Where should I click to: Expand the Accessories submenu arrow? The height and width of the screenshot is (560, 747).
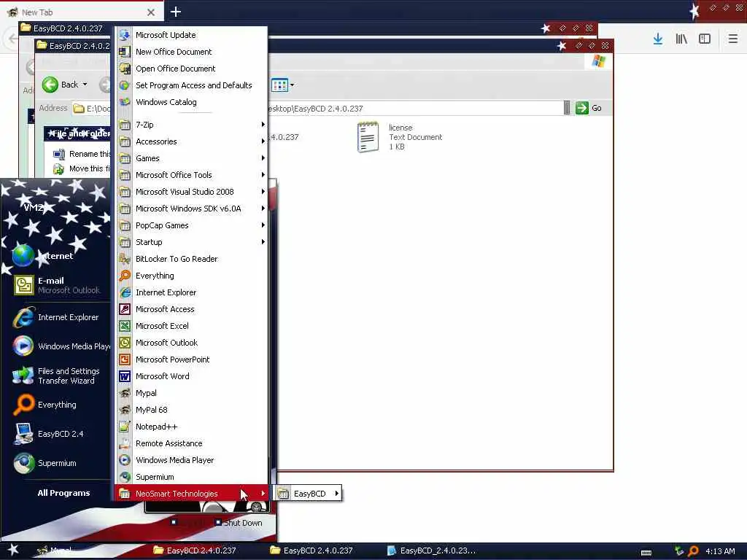[x=263, y=141]
